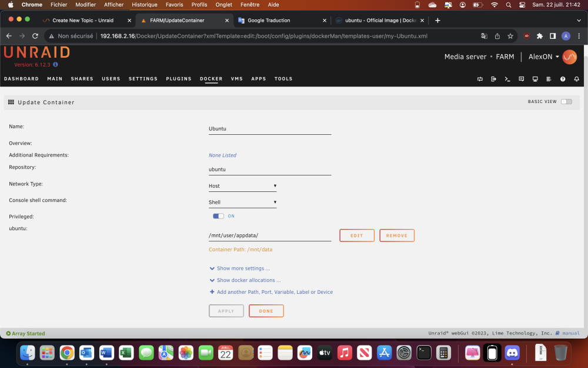Open the DOCKER tab in Unraid
This screenshot has height=368, width=588.
pos(211,79)
